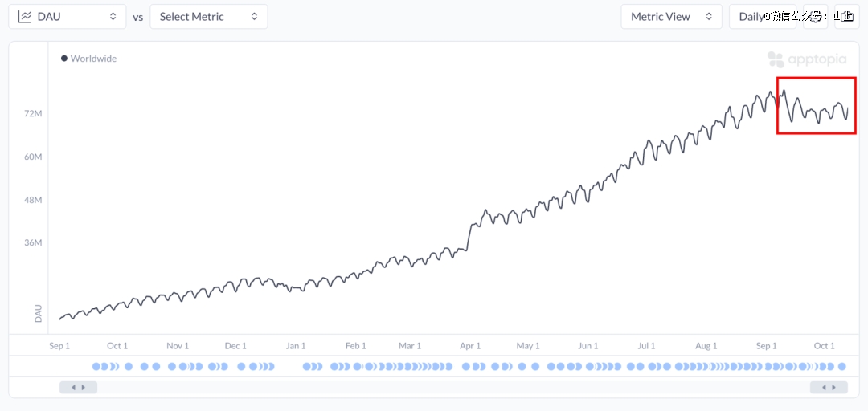Click the event dot below Jul 1
Viewport: 868px width, 411px height.
(x=640, y=366)
